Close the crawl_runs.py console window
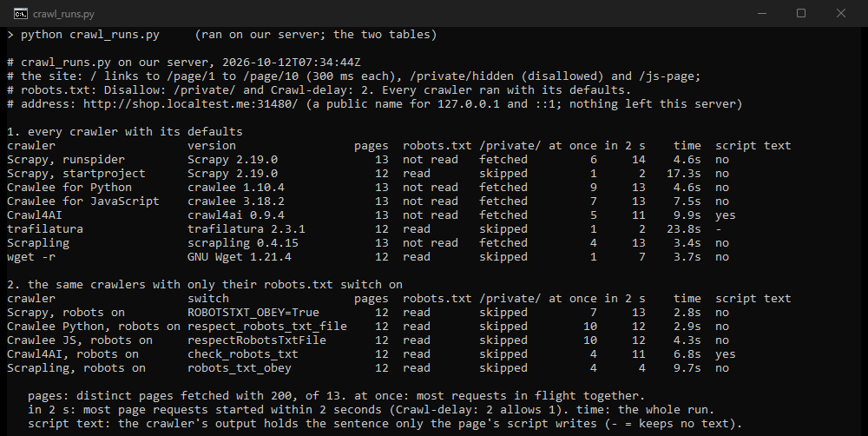Screen dimensions: 868x436 pyautogui.click(x=840, y=13)
